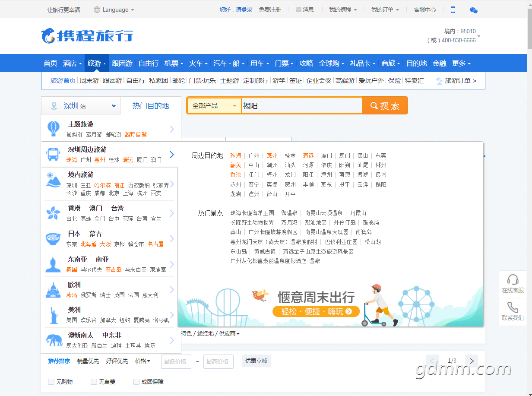Expand the 我的订单 dropdown
The width and height of the screenshot is (532, 396).
(x=385, y=10)
